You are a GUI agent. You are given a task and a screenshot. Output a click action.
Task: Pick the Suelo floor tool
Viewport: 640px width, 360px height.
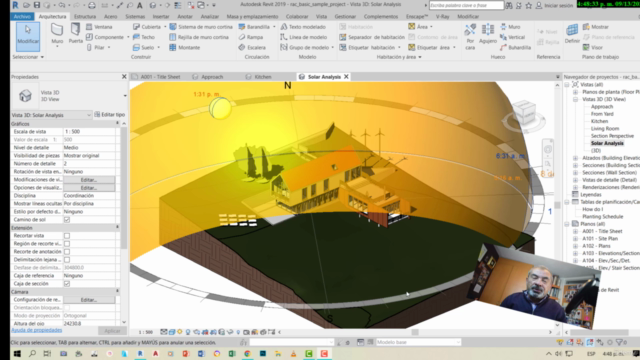[x=144, y=47]
